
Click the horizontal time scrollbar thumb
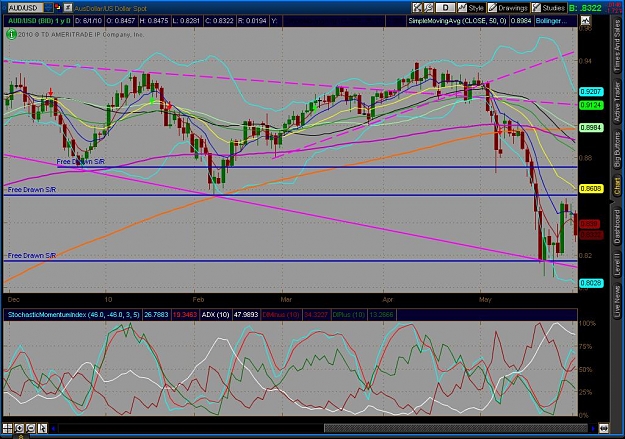(456, 429)
